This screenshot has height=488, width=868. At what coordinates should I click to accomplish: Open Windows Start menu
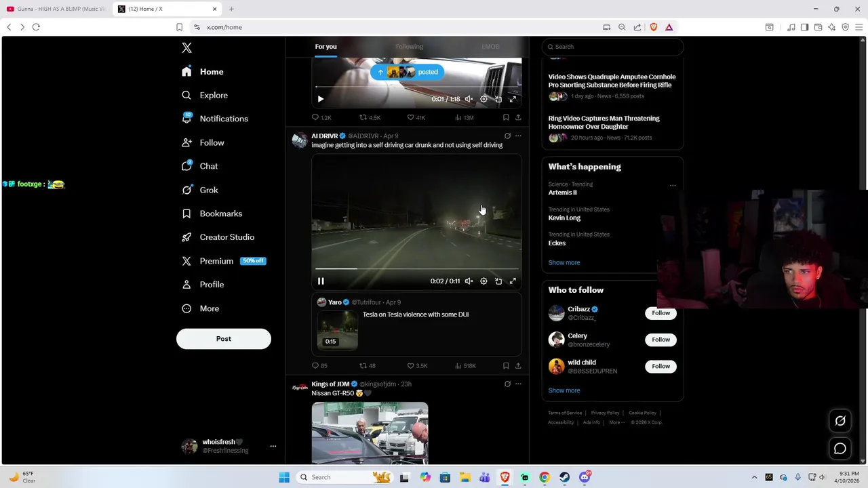click(284, 477)
